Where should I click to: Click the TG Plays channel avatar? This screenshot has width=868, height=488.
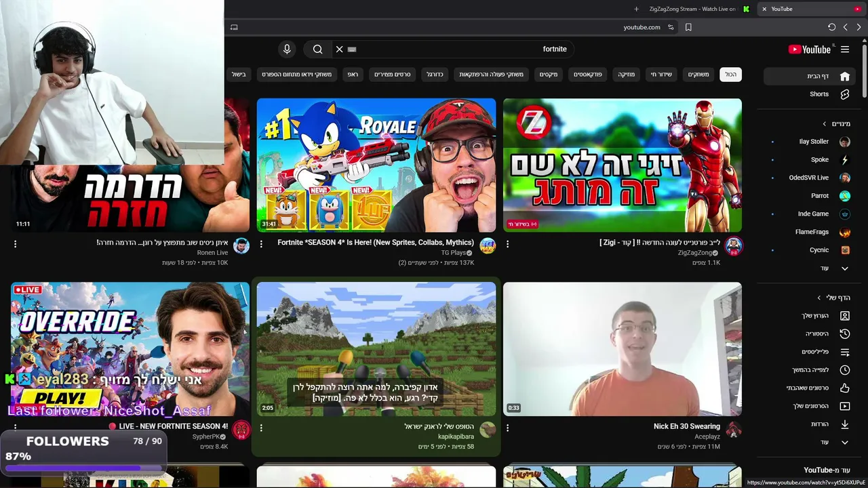point(488,246)
